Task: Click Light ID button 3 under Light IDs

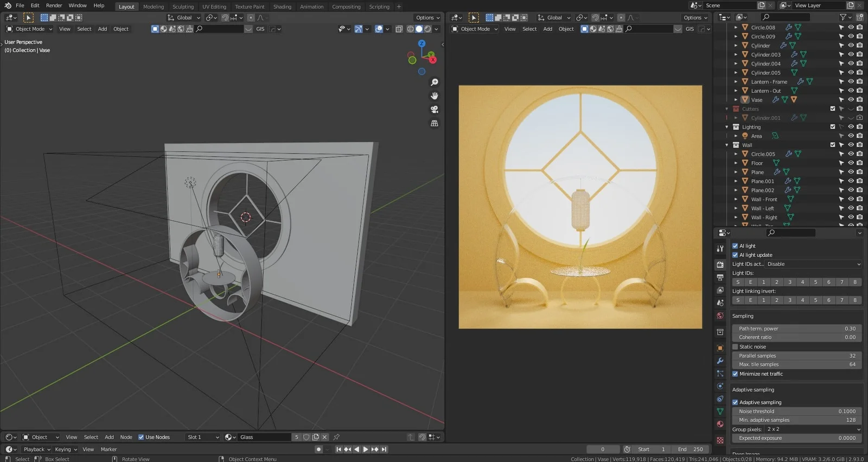Action: click(789, 282)
